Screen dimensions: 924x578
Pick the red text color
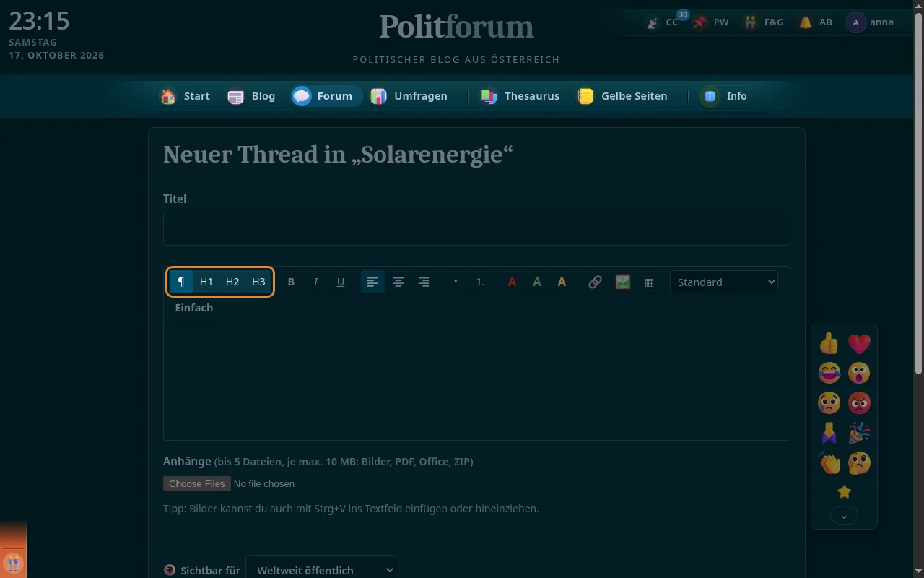point(512,282)
